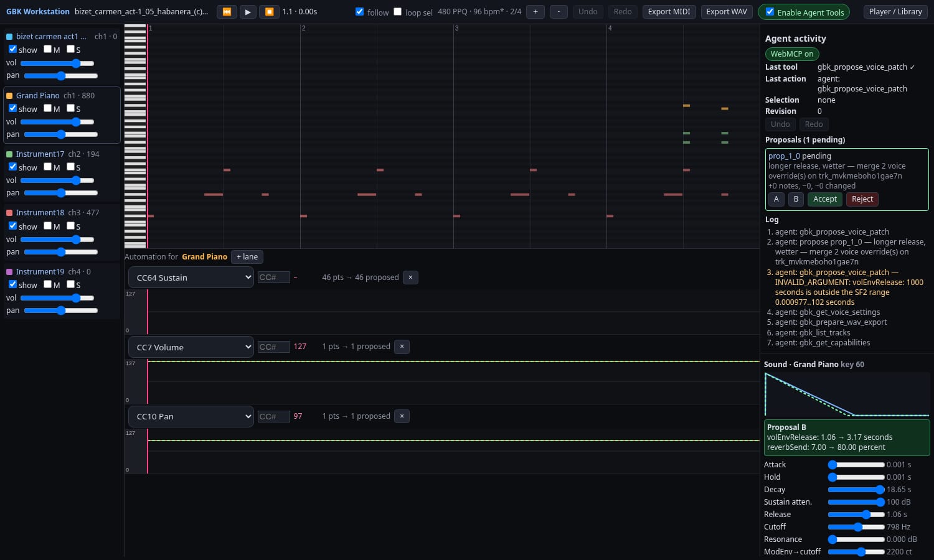This screenshot has height=560, width=934.
Task: Toggle the follow playhead checkbox
Action: (359, 12)
